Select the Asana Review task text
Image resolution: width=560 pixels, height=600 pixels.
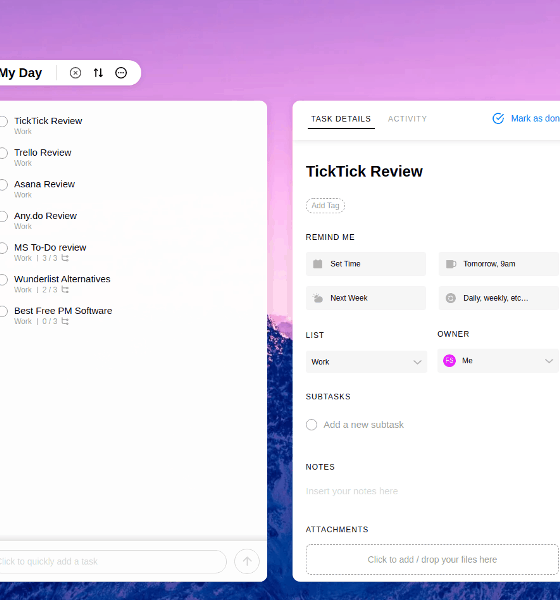(45, 184)
